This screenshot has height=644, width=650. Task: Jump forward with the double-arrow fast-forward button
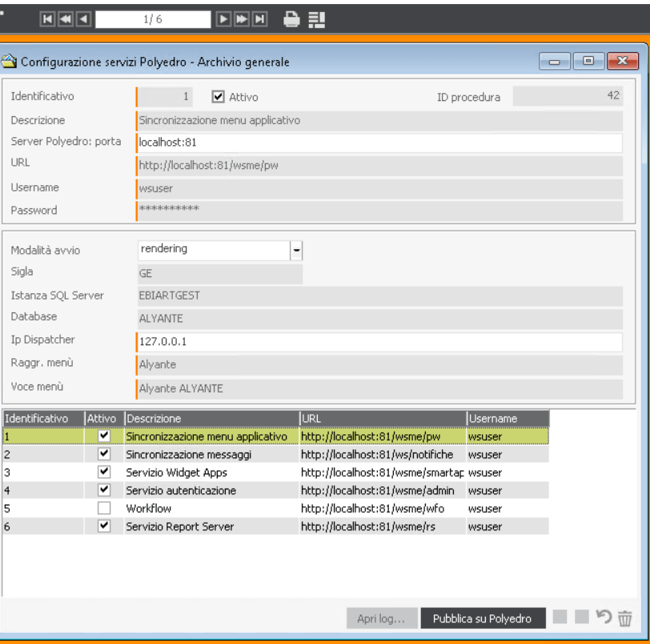(x=241, y=18)
